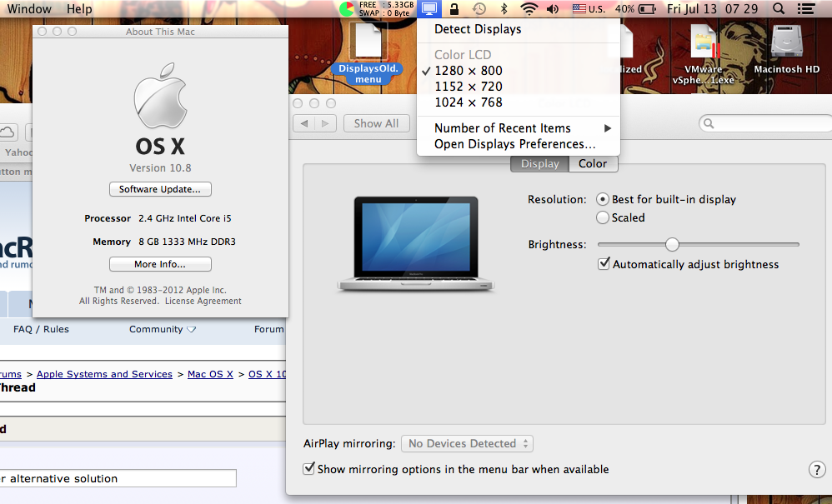Screen dimensions: 832x504
Task: Open Time Machine menu bar icon
Action: click(479, 9)
